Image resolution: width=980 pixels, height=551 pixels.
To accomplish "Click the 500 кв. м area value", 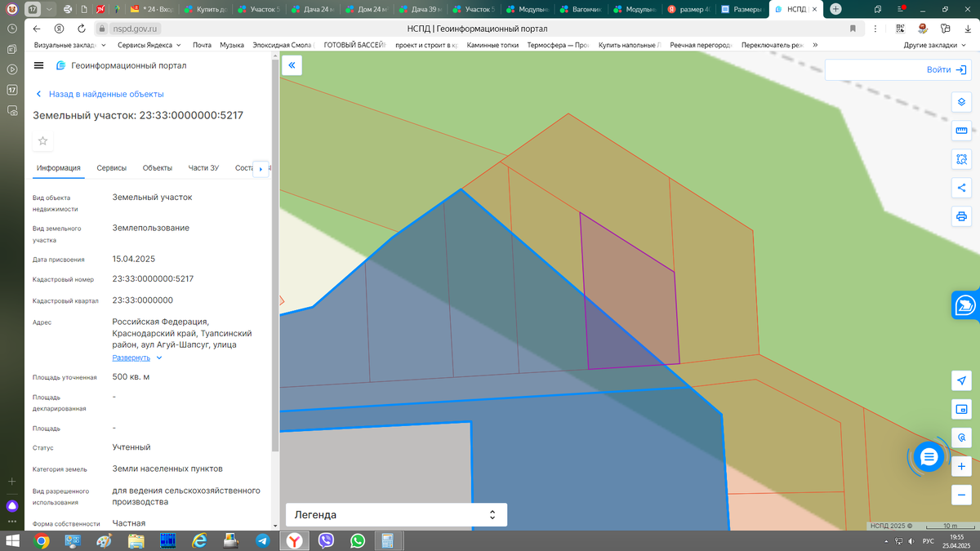I will (x=131, y=377).
